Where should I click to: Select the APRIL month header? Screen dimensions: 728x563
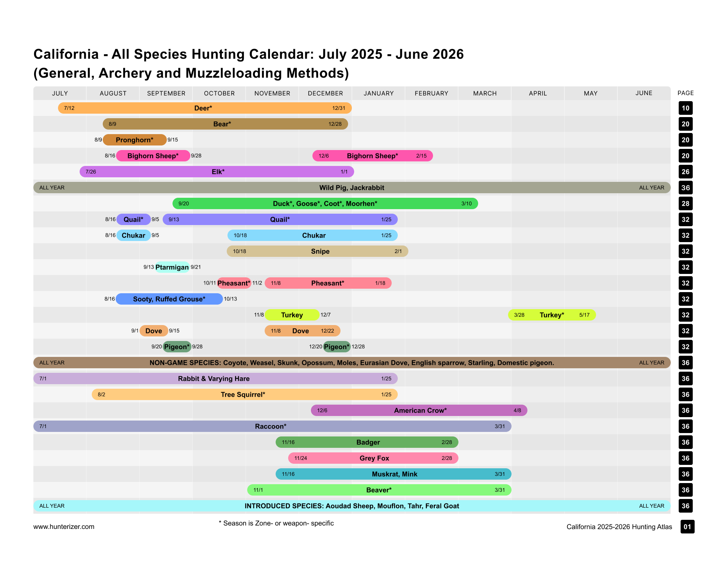(538, 93)
